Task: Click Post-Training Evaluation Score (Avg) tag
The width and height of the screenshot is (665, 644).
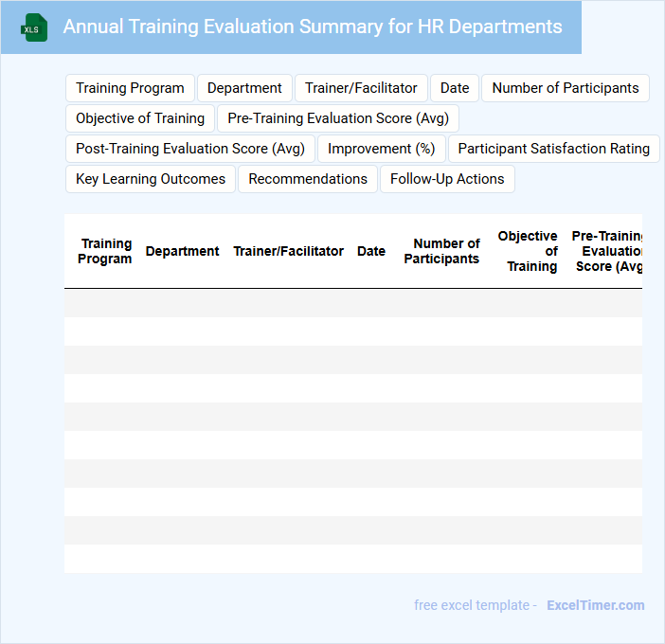Action: (x=190, y=149)
